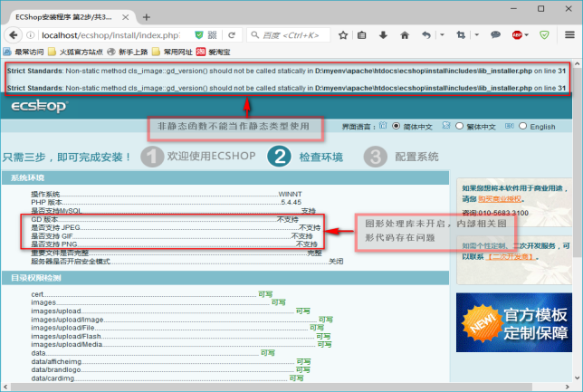
Task: Click the 服务器是否开启安全模式 row
Action: click(187, 262)
